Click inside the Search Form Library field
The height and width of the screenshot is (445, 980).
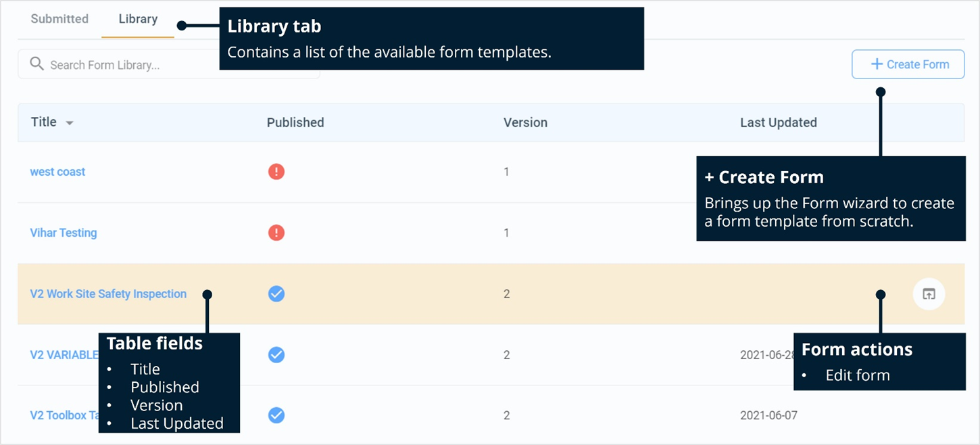[135, 64]
